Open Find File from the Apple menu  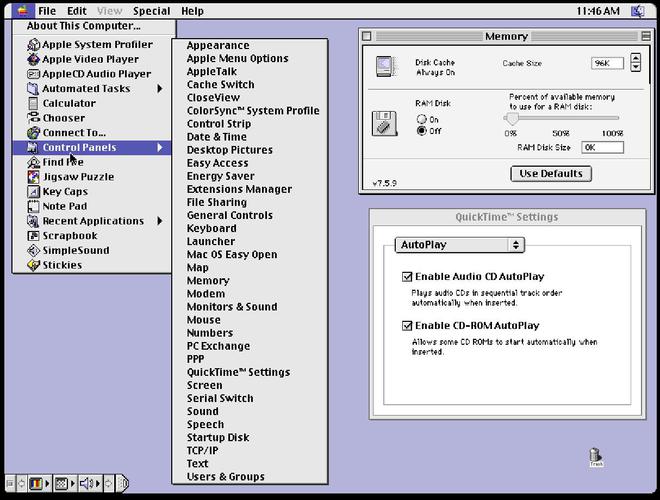pyautogui.click(x=91, y=162)
